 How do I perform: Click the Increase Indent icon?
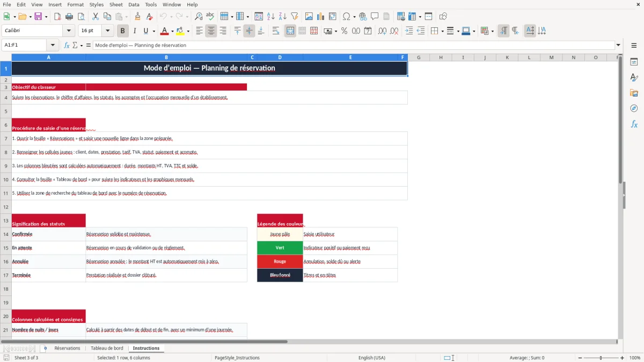[x=409, y=31]
